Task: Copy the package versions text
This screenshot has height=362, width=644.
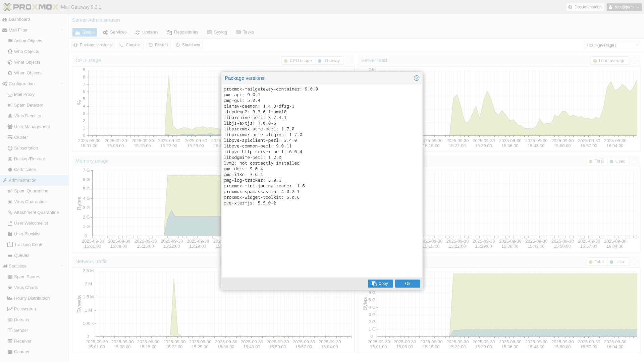Action: pos(380,283)
